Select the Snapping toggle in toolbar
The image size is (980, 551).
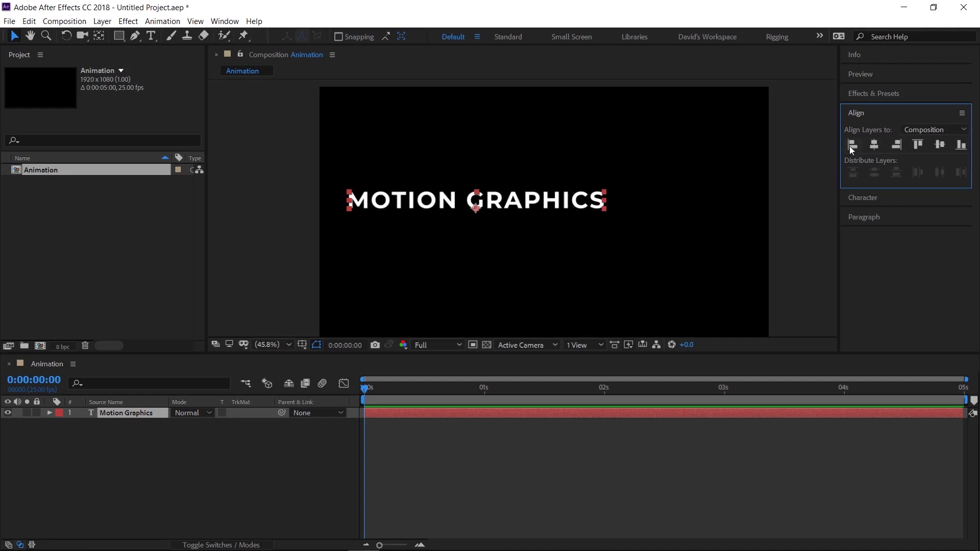(337, 36)
